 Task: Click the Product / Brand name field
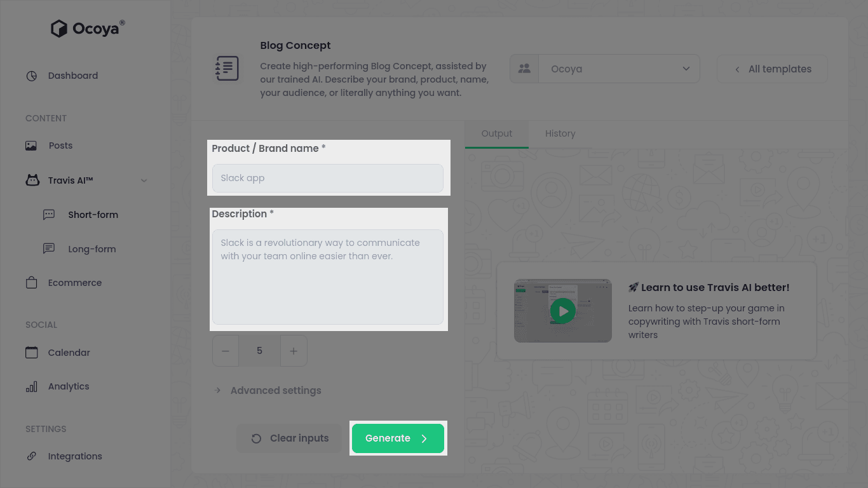pos(328,178)
